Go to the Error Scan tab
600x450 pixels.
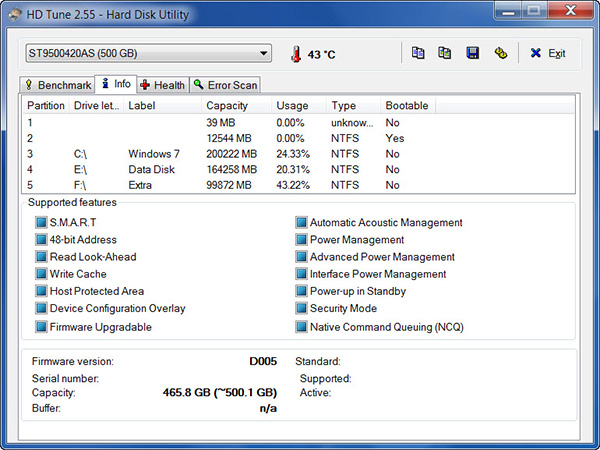pos(225,85)
